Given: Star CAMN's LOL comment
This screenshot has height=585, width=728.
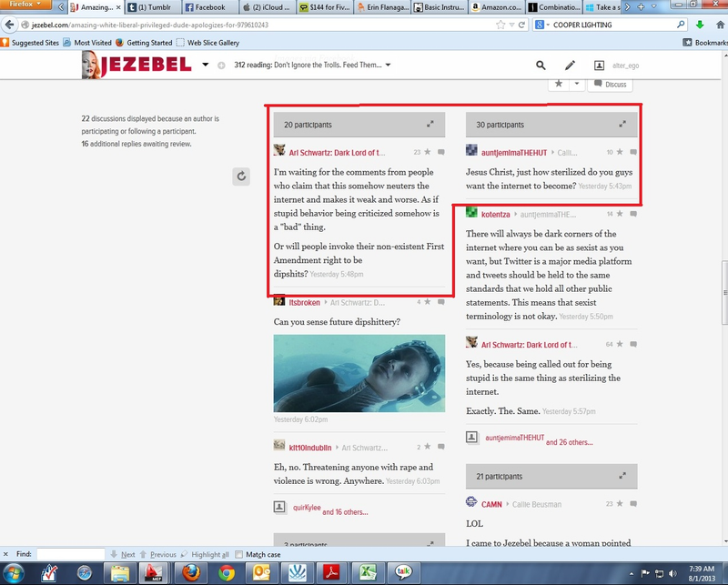Looking at the screenshot, I should pos(620,504).
